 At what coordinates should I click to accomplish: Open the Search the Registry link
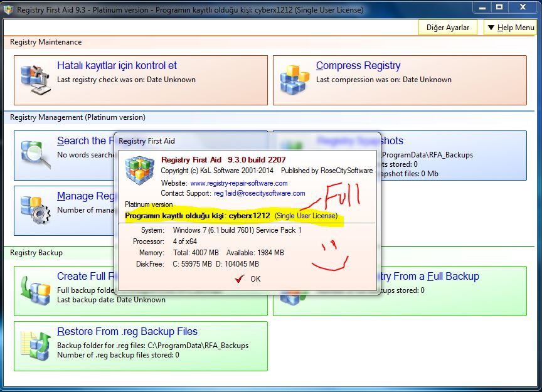click(x=85, y=140)
